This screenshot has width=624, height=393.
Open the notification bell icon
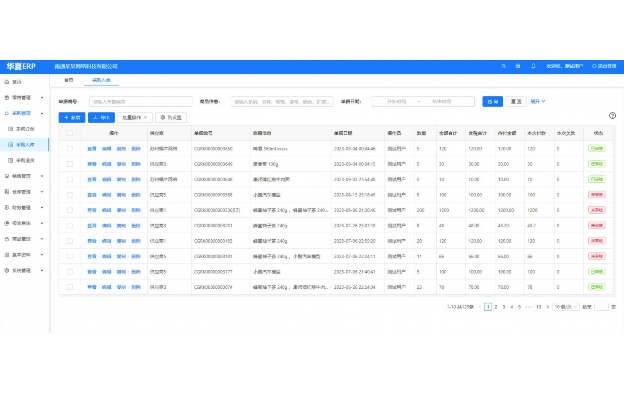pyautogui.click(x=533, y=66)
